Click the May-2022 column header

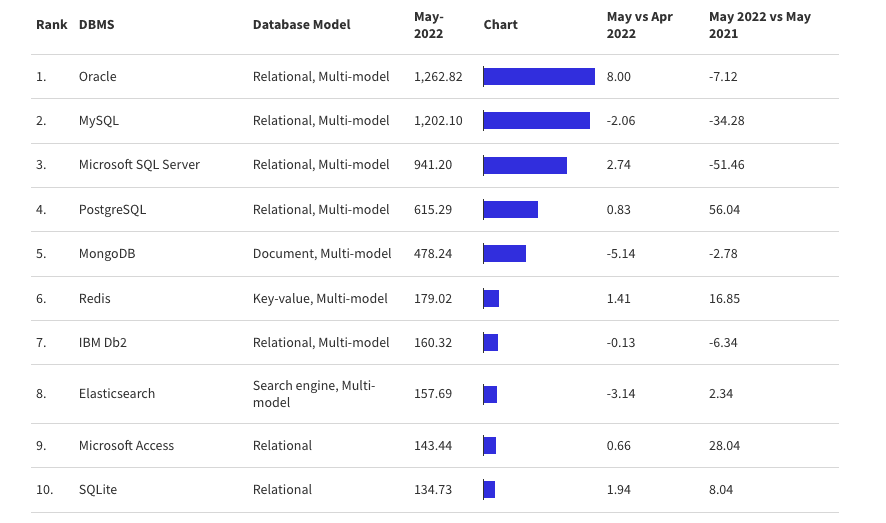point(429,25)
